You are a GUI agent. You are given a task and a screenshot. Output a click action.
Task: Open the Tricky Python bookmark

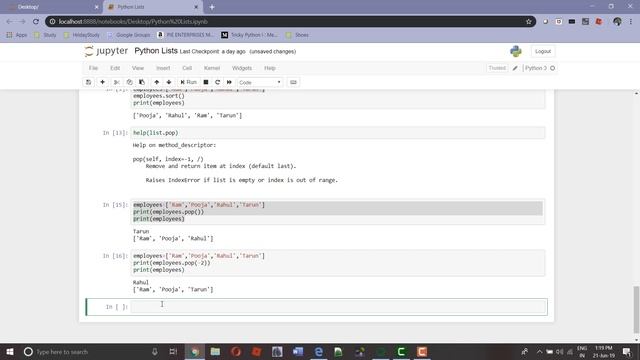click(x=249, y=35)
